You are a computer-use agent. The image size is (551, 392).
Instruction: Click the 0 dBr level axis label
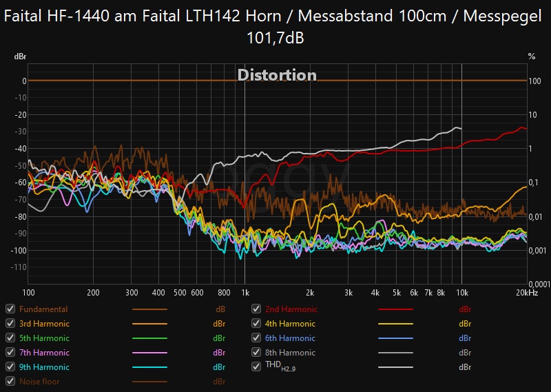pos(24,81)
